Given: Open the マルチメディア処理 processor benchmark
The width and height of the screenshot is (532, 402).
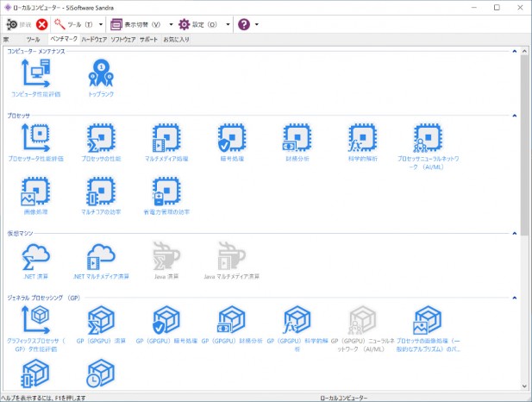Looking at the screenshot, I should click(x=166, y=138).
